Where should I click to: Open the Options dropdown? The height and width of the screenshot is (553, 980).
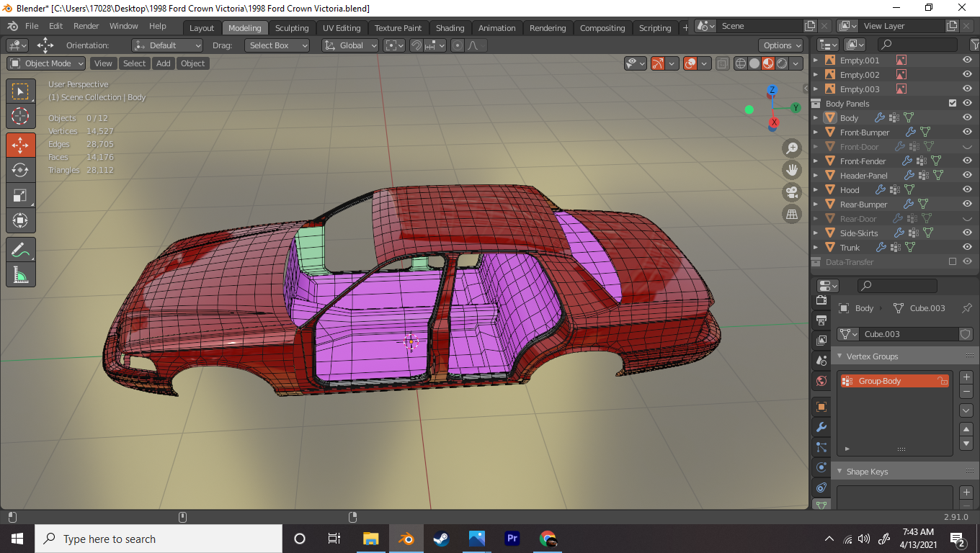pos(782,45)
